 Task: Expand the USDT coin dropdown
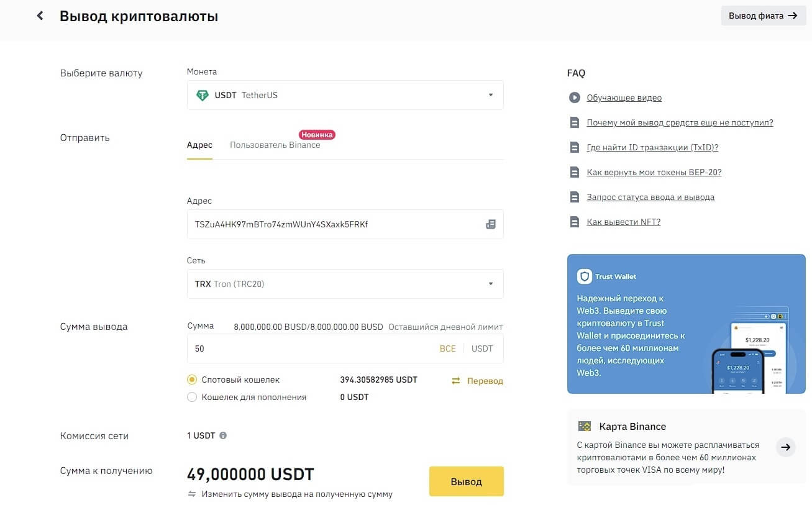tap(490, 95)
